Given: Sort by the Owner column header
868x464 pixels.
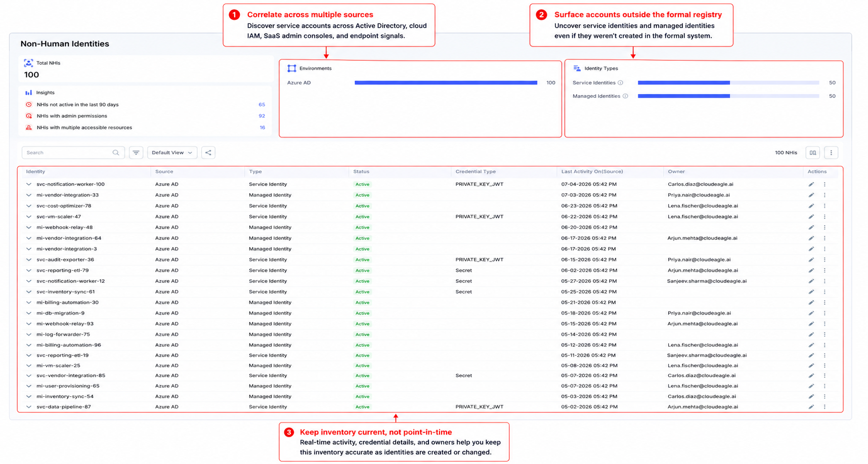Looking at the screenshot, I should tap(676, 172).
